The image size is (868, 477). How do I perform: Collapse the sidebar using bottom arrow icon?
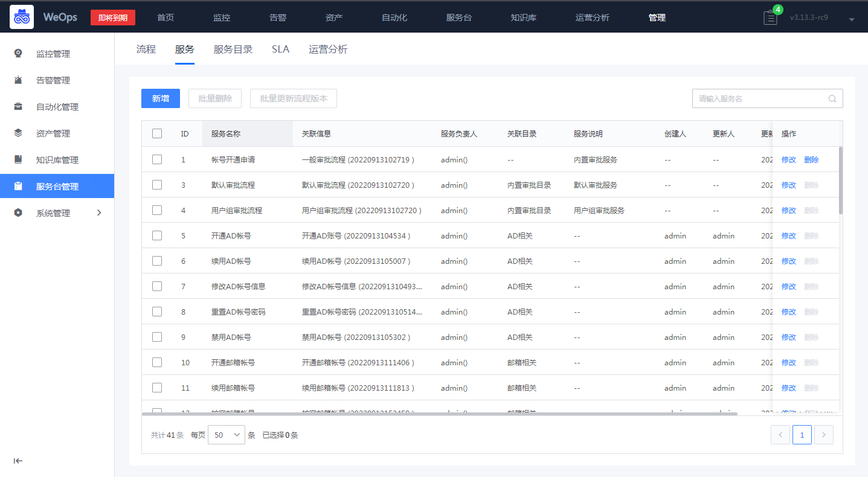[19, 461]
